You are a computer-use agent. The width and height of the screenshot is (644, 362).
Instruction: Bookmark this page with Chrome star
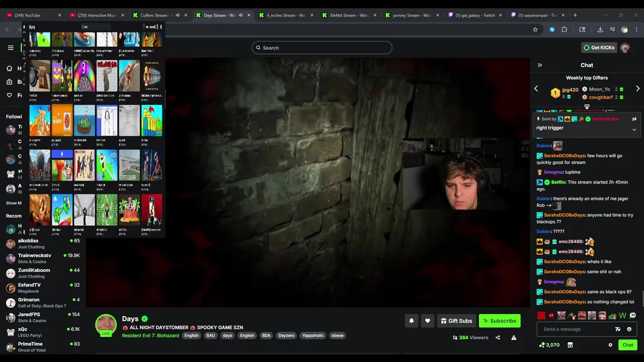coord(535,30)
